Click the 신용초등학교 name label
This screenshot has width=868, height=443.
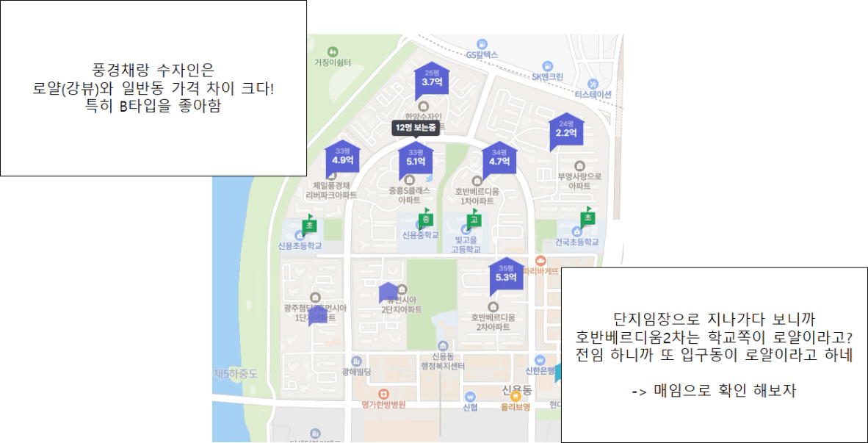click(x=300, y=245)
